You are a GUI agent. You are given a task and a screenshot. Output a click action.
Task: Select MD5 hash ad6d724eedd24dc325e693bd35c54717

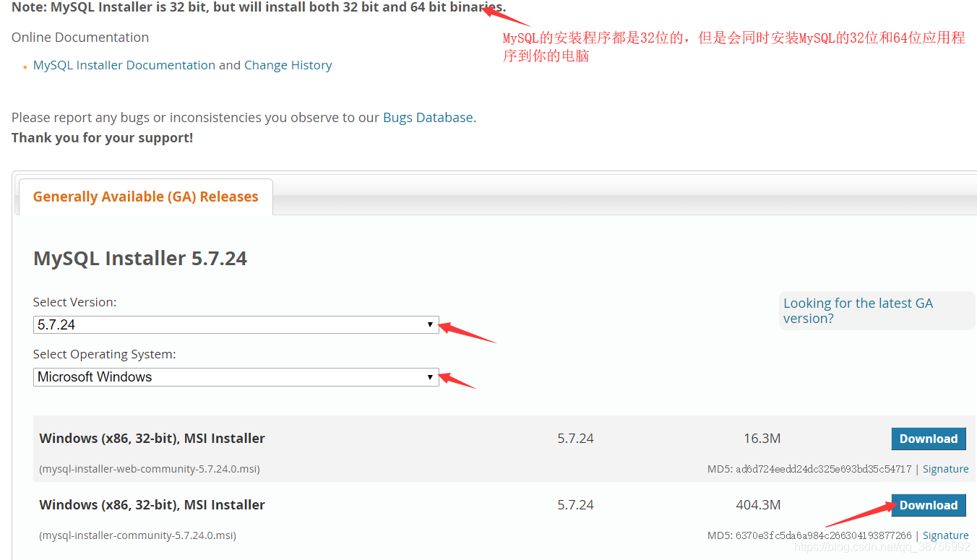pyautogui.click(x=824, y=469)
